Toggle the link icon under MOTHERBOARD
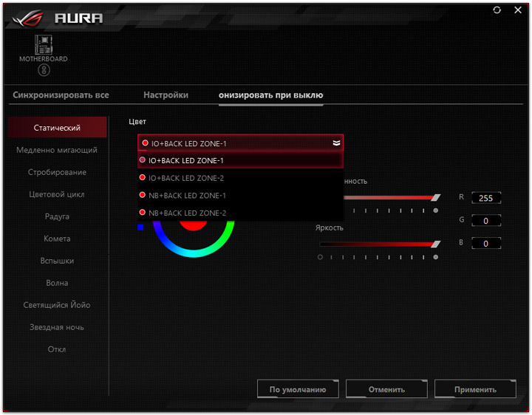 [44, 70]
